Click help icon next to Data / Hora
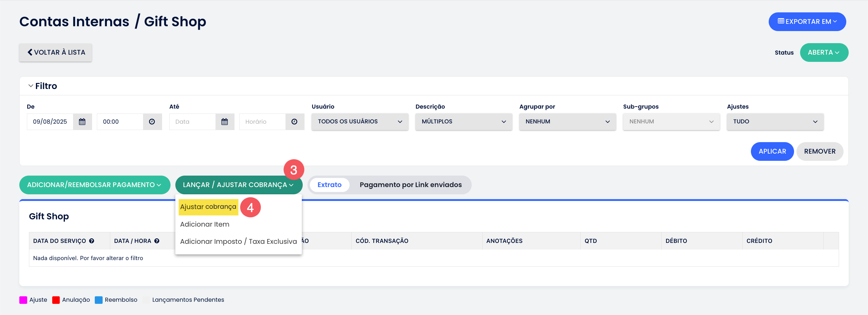Viewport: 868px width, 315px height. [157, 241]
